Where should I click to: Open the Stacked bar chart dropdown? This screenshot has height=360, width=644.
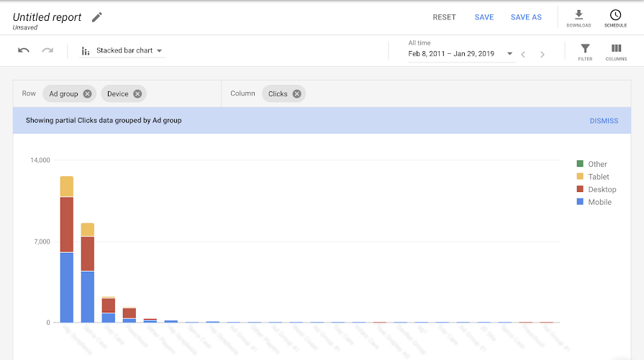(122, 50)
